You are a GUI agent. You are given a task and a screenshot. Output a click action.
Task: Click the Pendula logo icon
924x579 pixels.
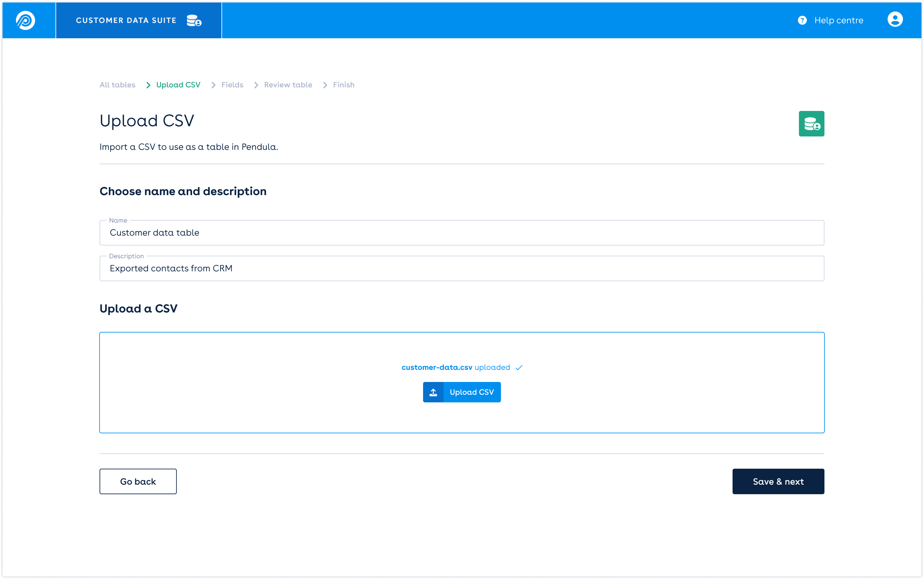(x=25, y=20)
